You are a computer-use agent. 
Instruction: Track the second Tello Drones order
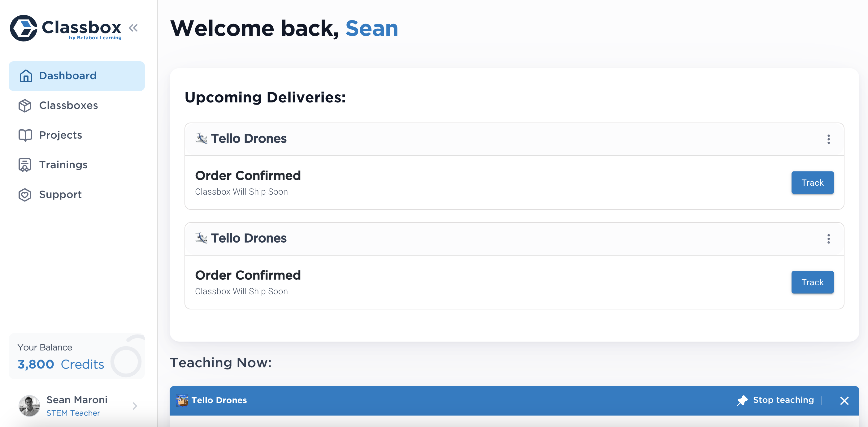(x=812, y=282)
